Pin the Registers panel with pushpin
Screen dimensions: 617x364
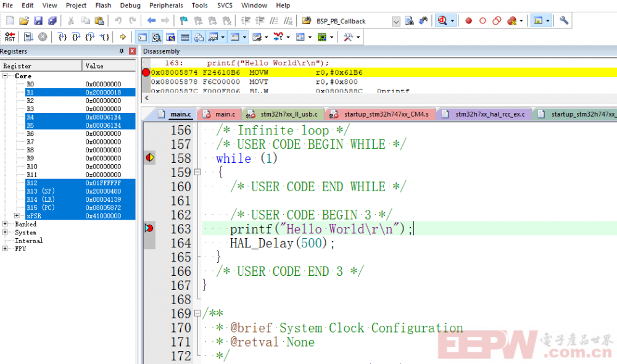(x=122, y=51)
